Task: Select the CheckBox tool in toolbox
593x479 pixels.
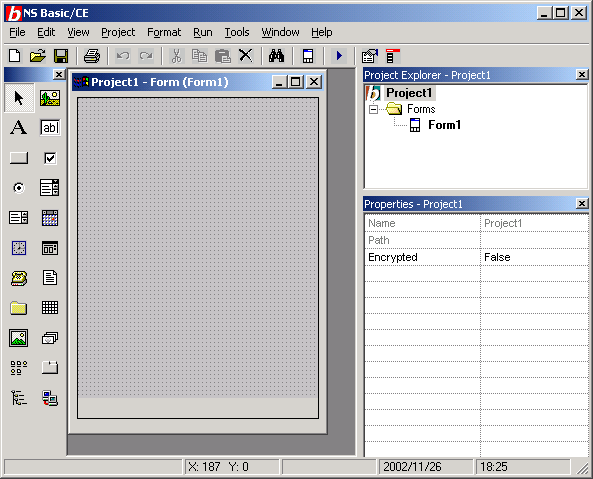Action: point(50,158)
